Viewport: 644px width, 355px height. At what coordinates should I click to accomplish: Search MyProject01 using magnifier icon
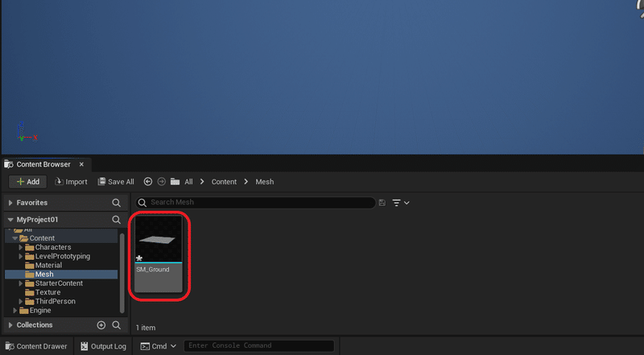pyautogui.click(x=116, y=220)
